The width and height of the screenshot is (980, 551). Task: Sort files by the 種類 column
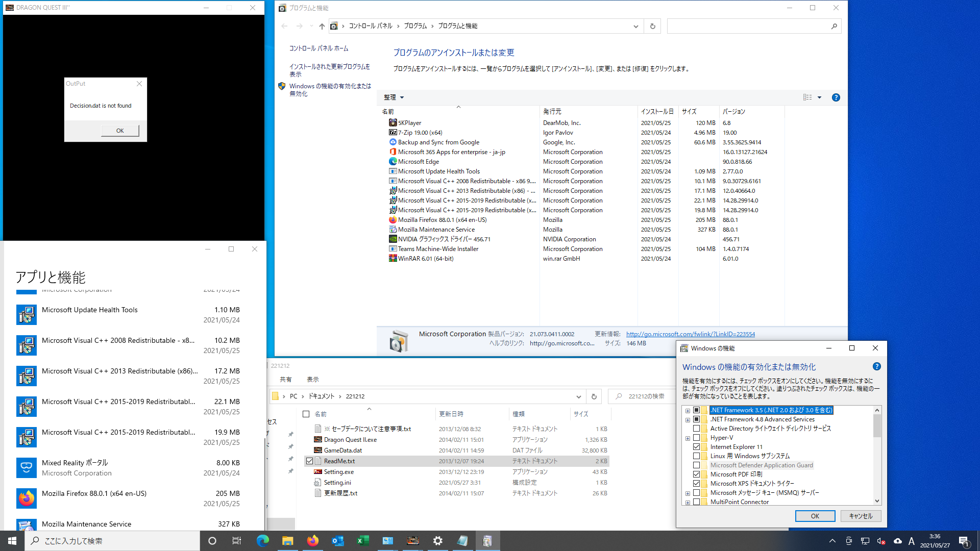[x=539, y=414]
